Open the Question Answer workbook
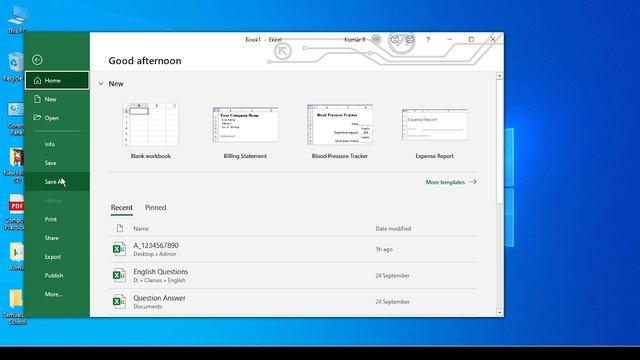Image resolution: width=640 pixels, height=360 pixels. click(293, 302)
